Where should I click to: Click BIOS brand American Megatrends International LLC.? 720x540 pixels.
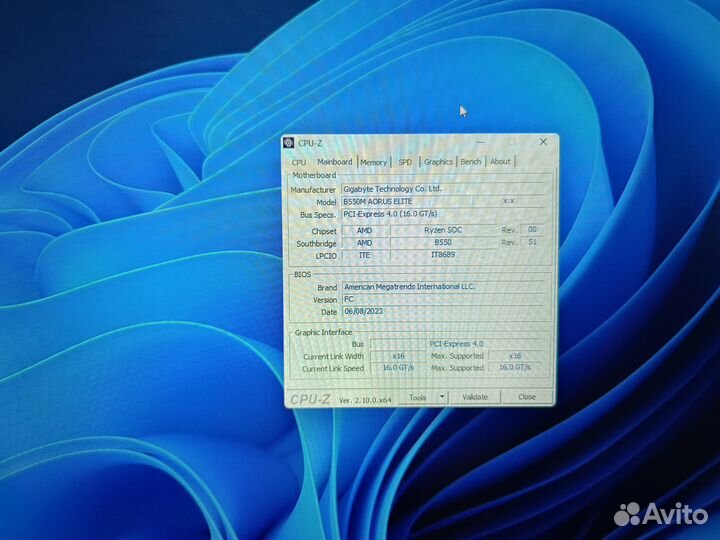(443, 287)
